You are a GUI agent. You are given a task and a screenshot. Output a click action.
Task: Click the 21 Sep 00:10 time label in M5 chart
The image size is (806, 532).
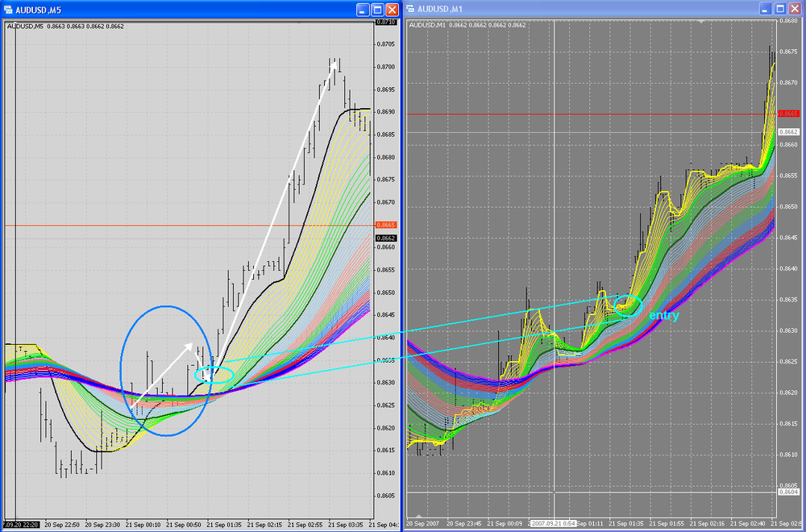point(143,525)
